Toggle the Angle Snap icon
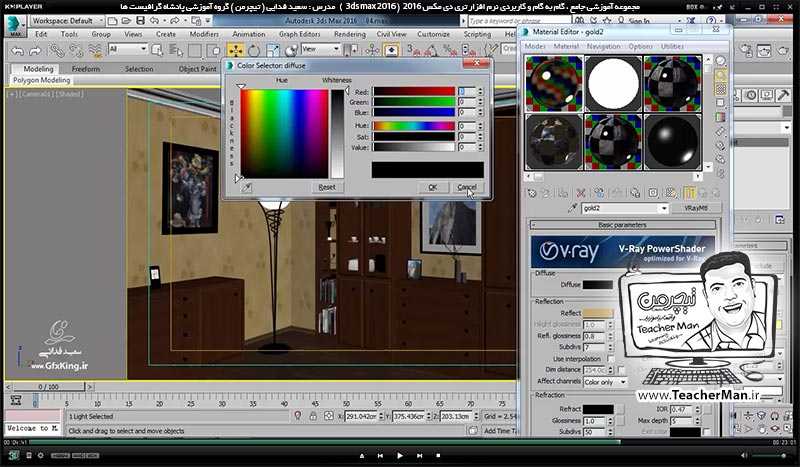 pos(431,50)
